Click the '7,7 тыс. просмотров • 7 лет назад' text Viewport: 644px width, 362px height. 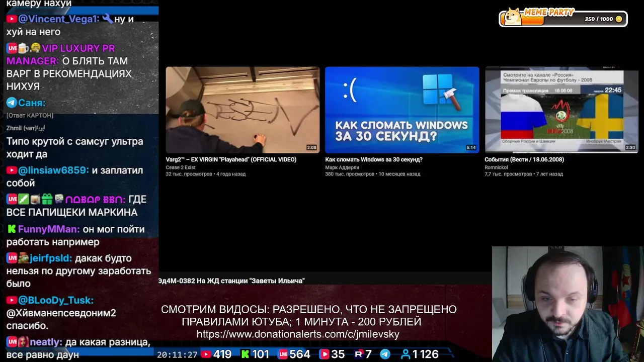(x=524, y=174)
